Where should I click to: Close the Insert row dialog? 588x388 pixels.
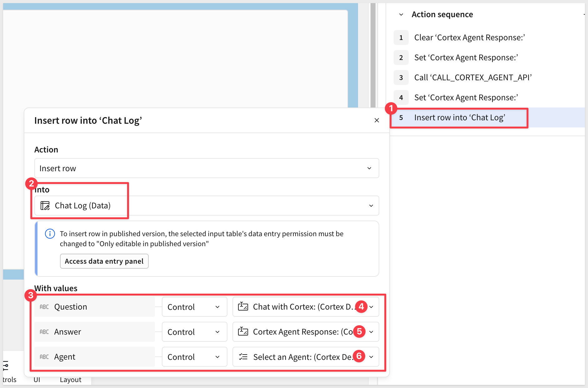pos(376,120)
